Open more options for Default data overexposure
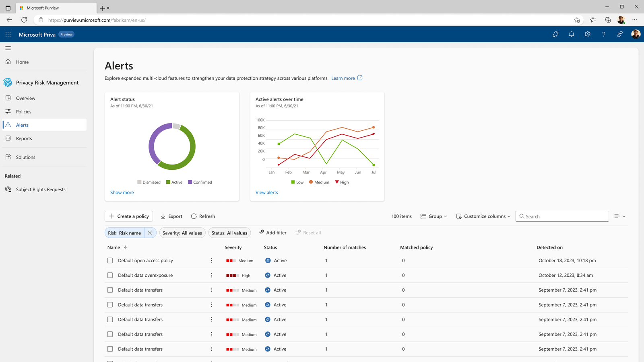The width and height of the screenshot is (644, 362). (x=212, y=275)
